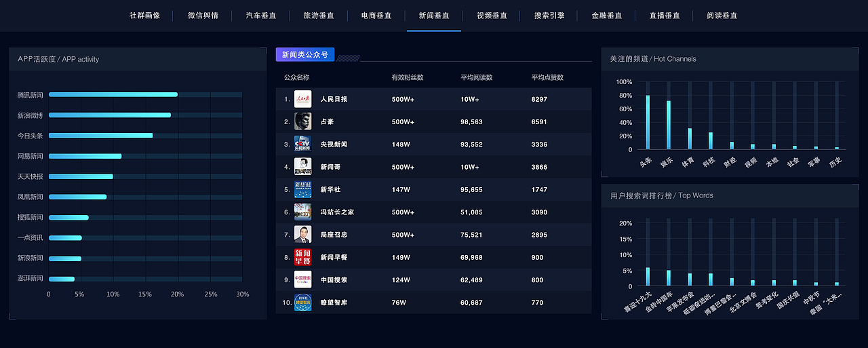Click the APP活跃度 / APP activity panel title
Viewport: 868px width, 348px height.
[58, 59]
